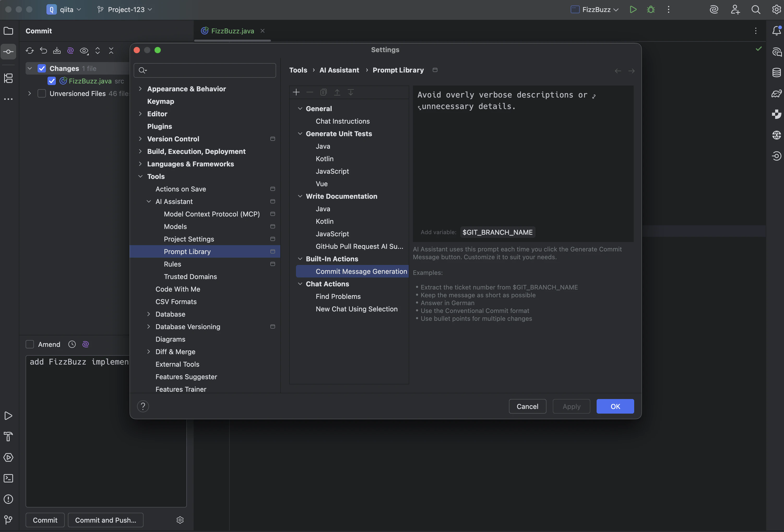The image size is (784, 532).
Task: Open the FizzBuzz run configuration dropdown
Action: coord(595,9)
